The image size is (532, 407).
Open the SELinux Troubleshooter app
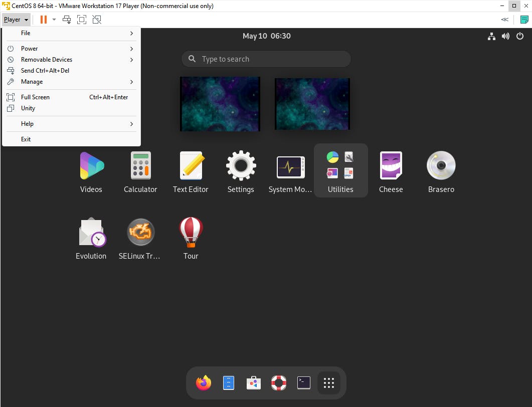pos(140,238)
